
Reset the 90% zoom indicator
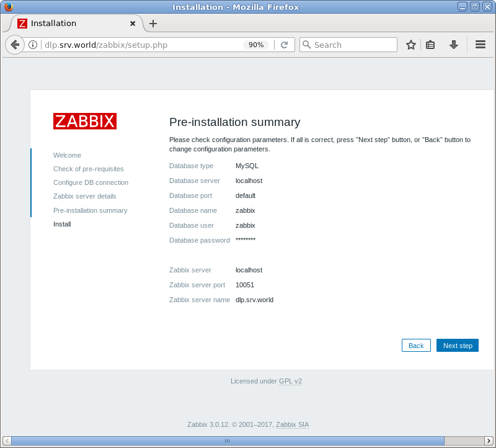point(256,45)
